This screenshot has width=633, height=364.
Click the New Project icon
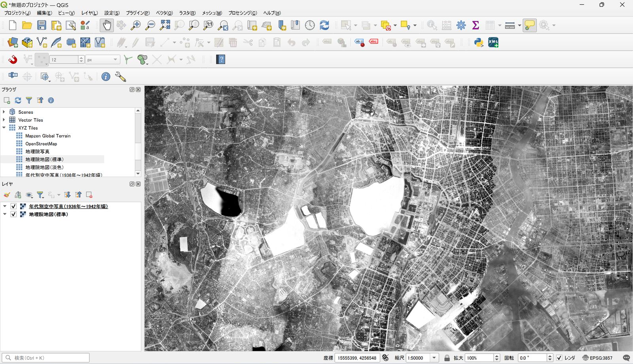coord(12,25)
